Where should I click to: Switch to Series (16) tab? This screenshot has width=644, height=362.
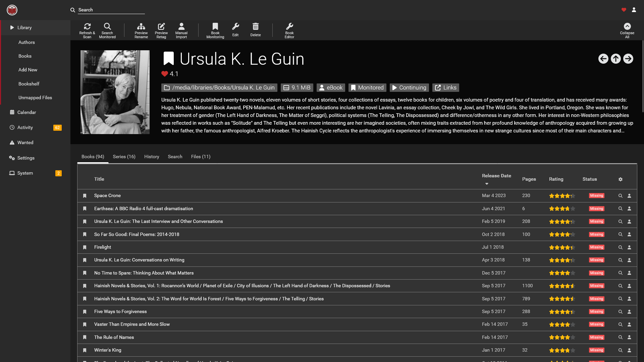124,157
